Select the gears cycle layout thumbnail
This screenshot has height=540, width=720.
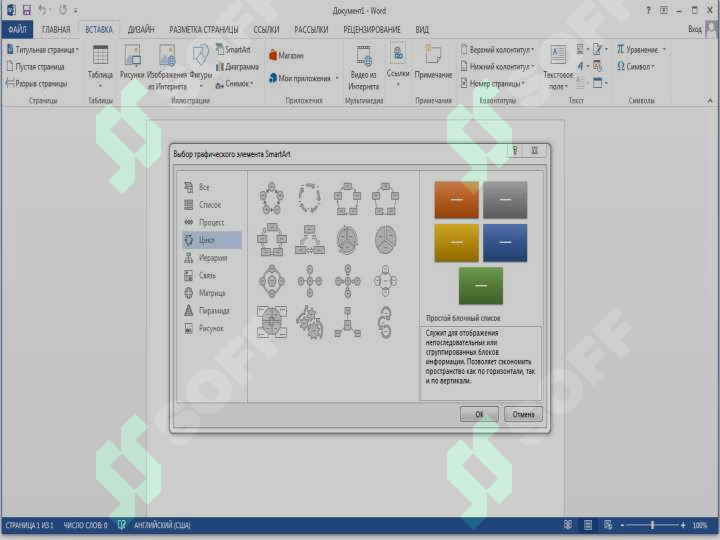[309, 322]
